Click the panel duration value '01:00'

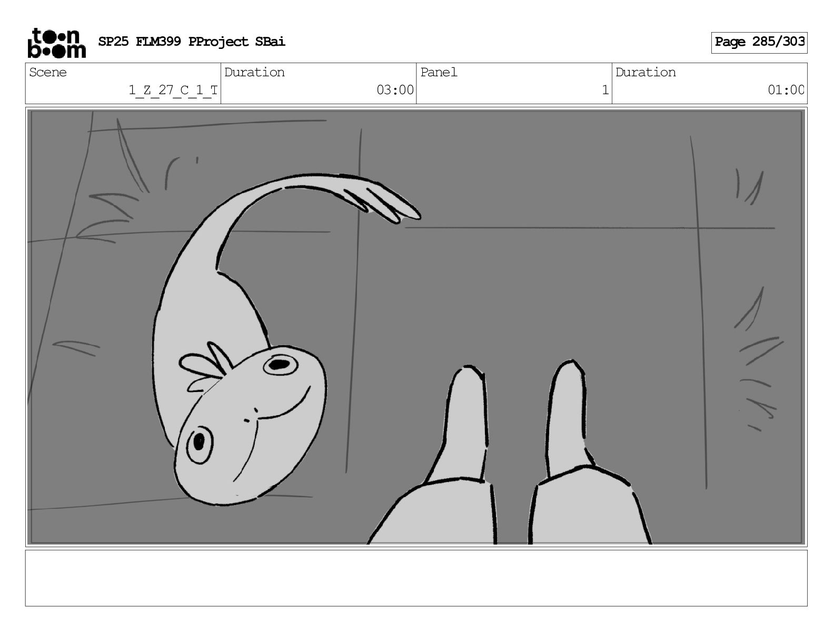tap(786, 90)
